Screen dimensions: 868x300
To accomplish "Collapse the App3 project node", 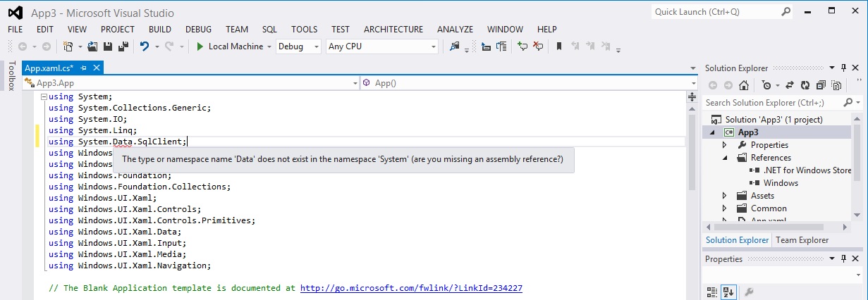I will (711, 132).
